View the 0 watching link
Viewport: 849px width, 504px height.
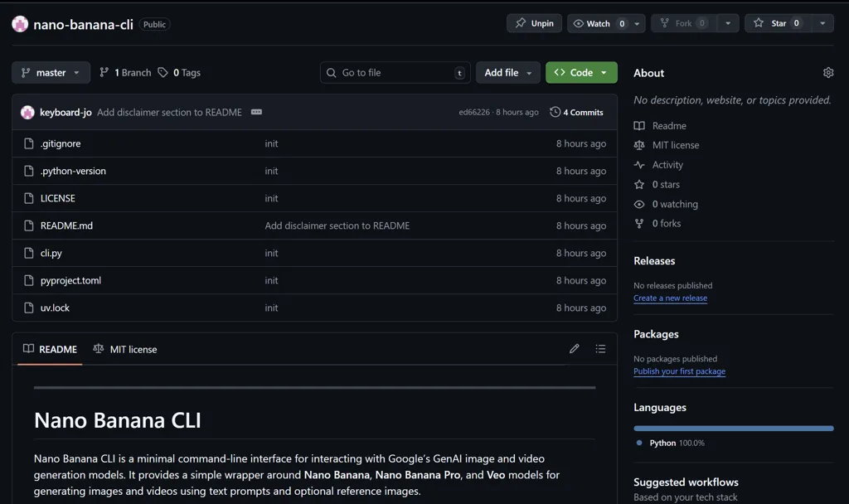pos(666,204)
